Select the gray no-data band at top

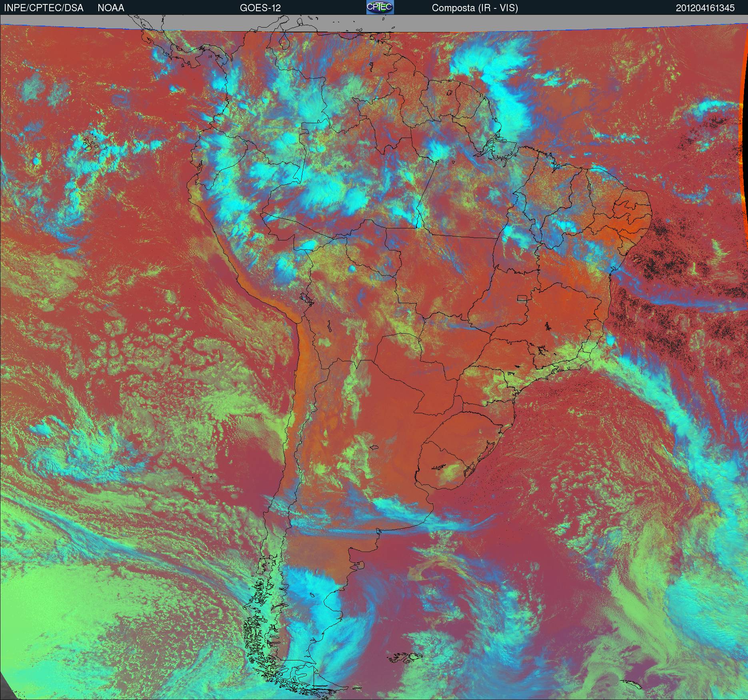point(374,23)
